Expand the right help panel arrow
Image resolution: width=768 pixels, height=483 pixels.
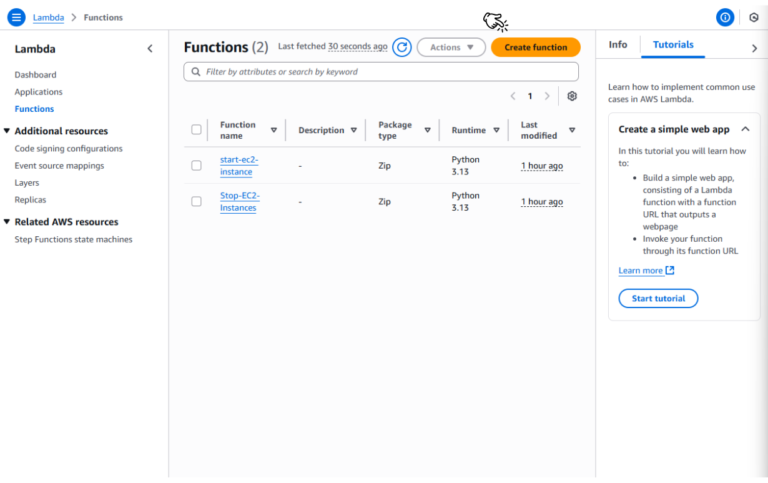click(754, 47)
